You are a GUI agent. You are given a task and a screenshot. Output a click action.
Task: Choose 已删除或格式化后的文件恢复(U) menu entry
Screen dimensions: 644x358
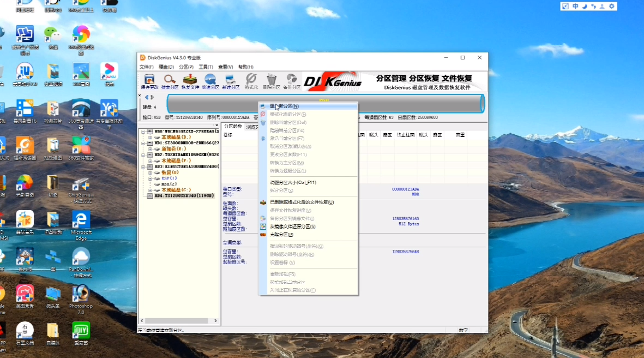click(x=308, y=202)
